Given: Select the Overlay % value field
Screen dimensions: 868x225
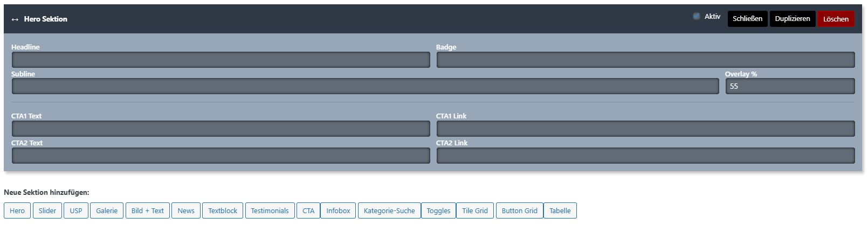Looking at the screenshot, I should 790,86.
